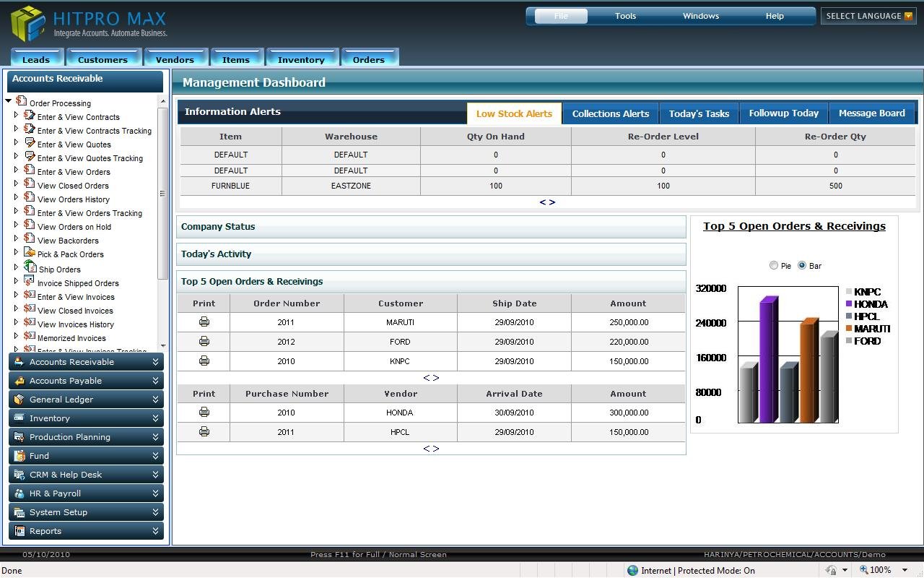The image size is (924, 578).
Task: Click the Customers top navigation button
Action: [x=103, y=59]
